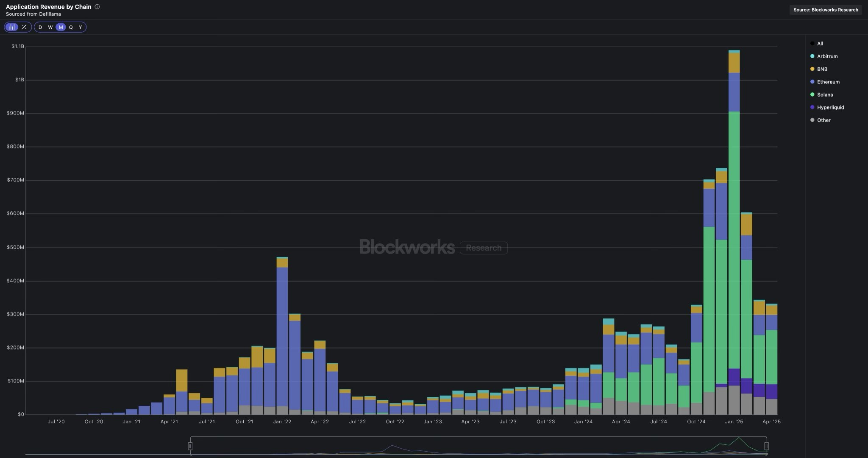Click the Sourced from Defillama text
Viewport: 868px width, 458px height.
pyautogui.click(x=33, y=14)
